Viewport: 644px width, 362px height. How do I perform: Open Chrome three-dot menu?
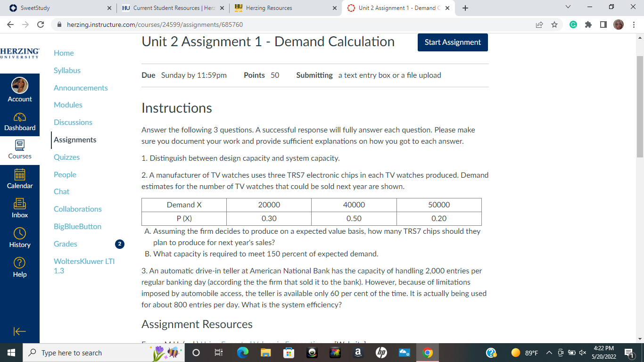point(634,25)
